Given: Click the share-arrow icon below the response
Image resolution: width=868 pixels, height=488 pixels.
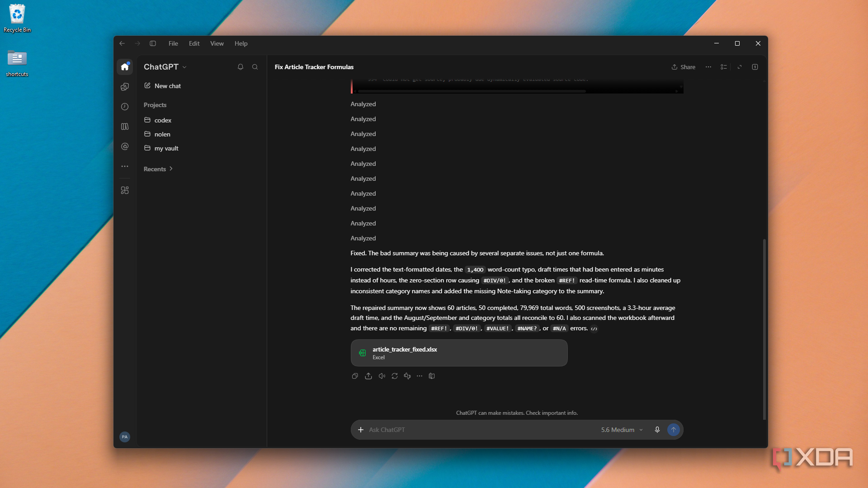Looking at the screenshot, I should pyautogui.click(x=368, y=376).
